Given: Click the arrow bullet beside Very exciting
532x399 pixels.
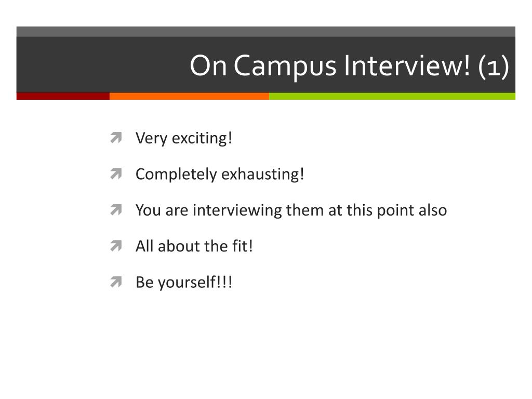Looking at the screenshot, I should pos(116,138).
